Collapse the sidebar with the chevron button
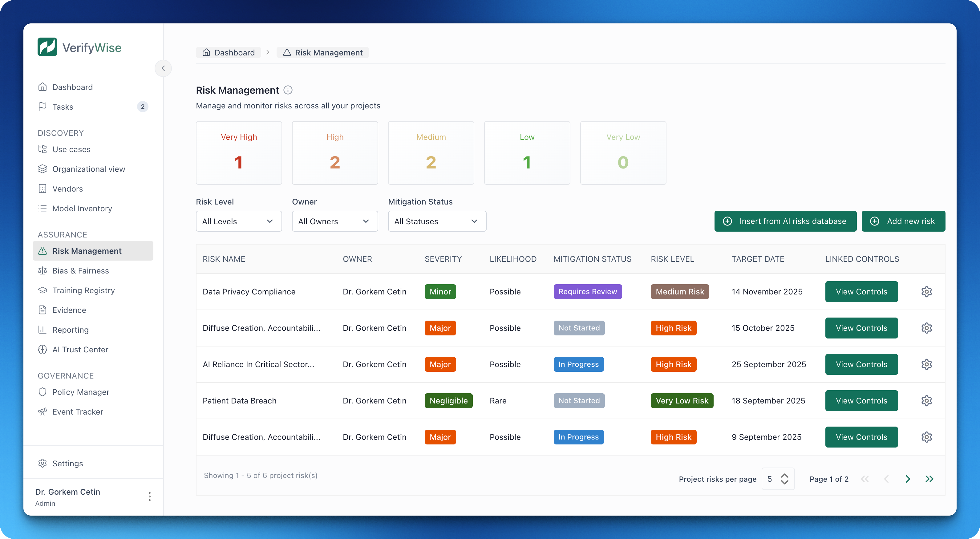This screenshot has width=980, height=539. tap(163, 68)
